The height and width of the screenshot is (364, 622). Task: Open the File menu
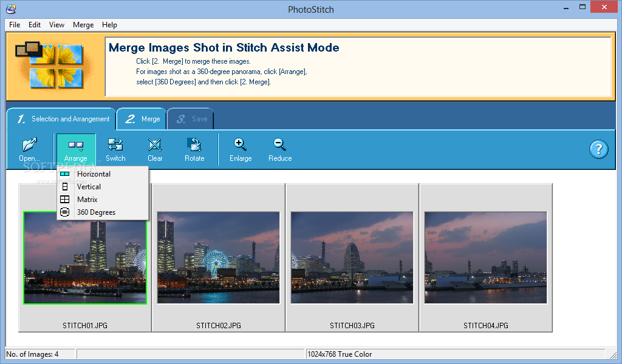point(15,24)
